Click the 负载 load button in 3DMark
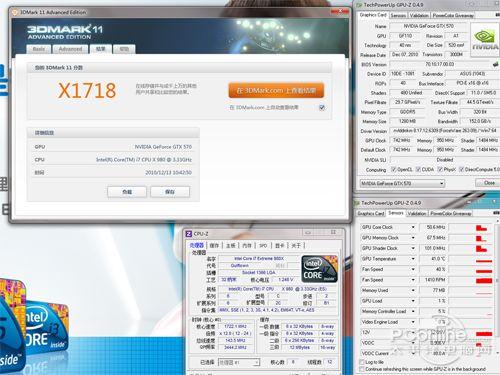 [127, 192]
